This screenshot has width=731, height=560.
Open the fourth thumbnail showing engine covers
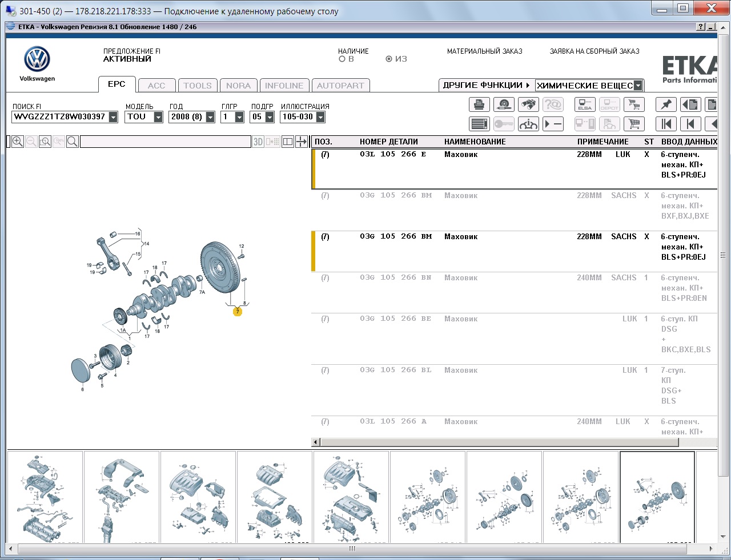click(275, 496)
